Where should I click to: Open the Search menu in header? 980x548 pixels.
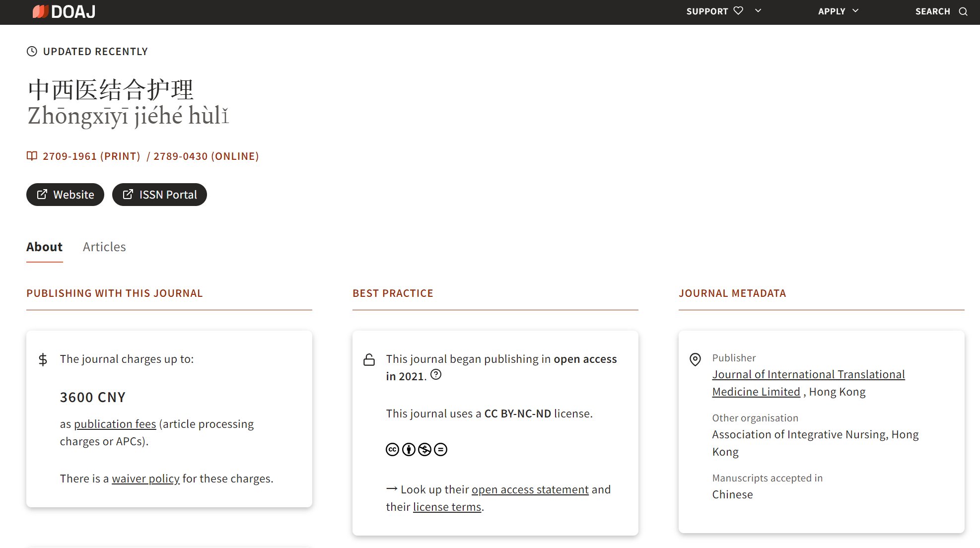coord(933,11)
